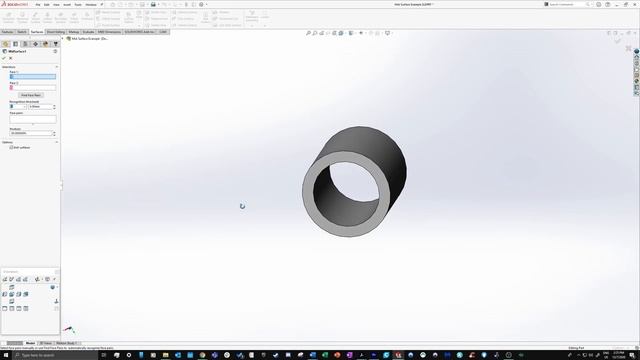Open the Motion Study 1 bottom tab
The width and height of the screenshot is (640, 360).
coord(66,343)
